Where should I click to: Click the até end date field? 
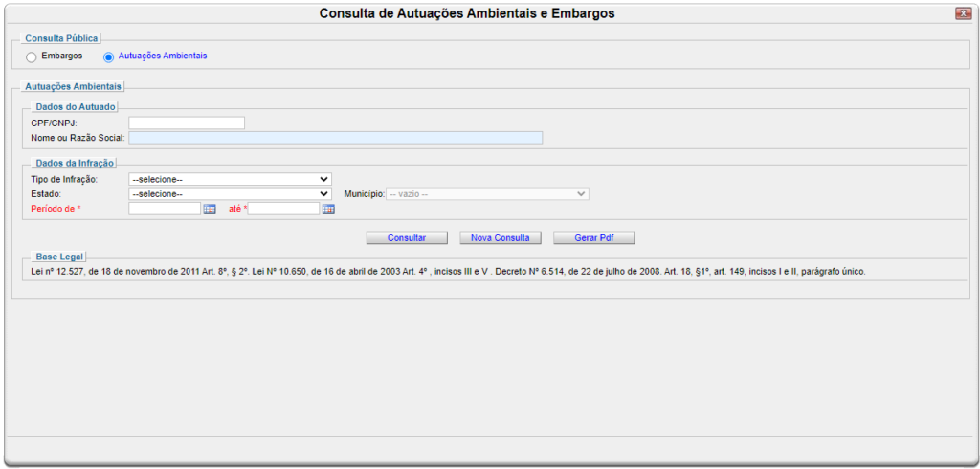[283, 209]
